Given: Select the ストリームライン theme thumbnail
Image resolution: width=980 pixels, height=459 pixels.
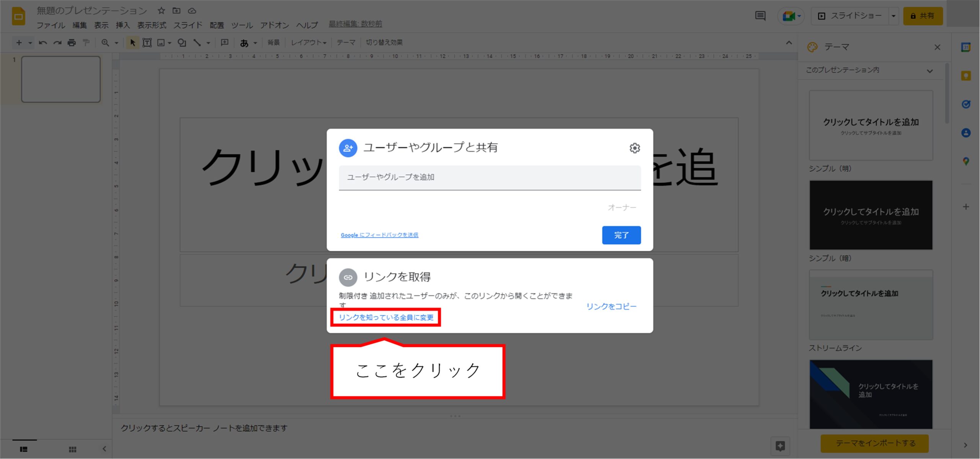Looking at the screenshot, I should pyautogui.click(x=871, y=305).
